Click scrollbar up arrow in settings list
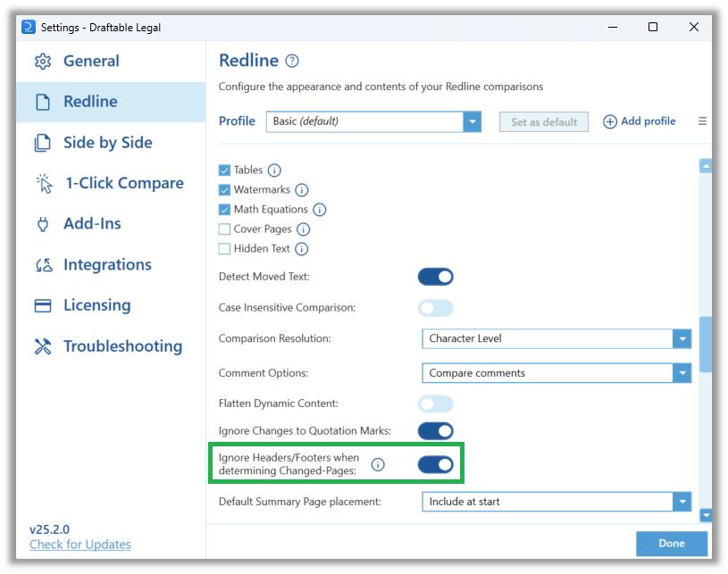Image resolution: width=728 pixels, height=574 pixels. pyautogui.click(x=706, y=166)
